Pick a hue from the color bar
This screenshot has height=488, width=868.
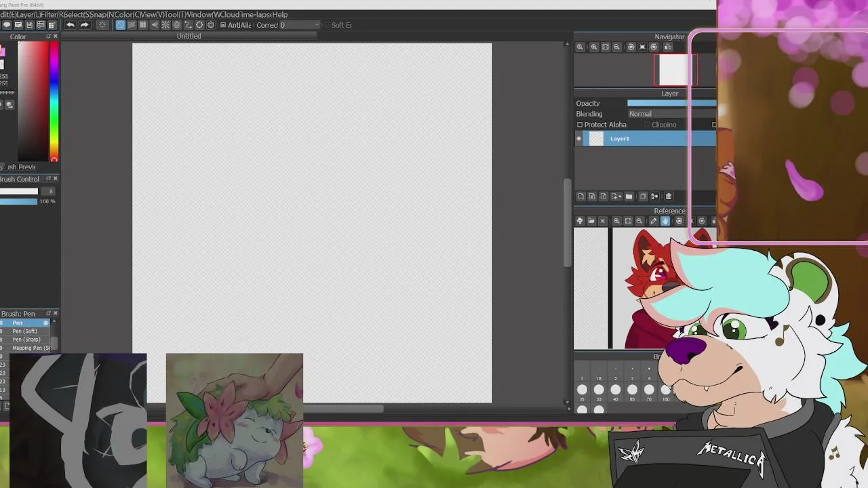[x=54, y=102]
